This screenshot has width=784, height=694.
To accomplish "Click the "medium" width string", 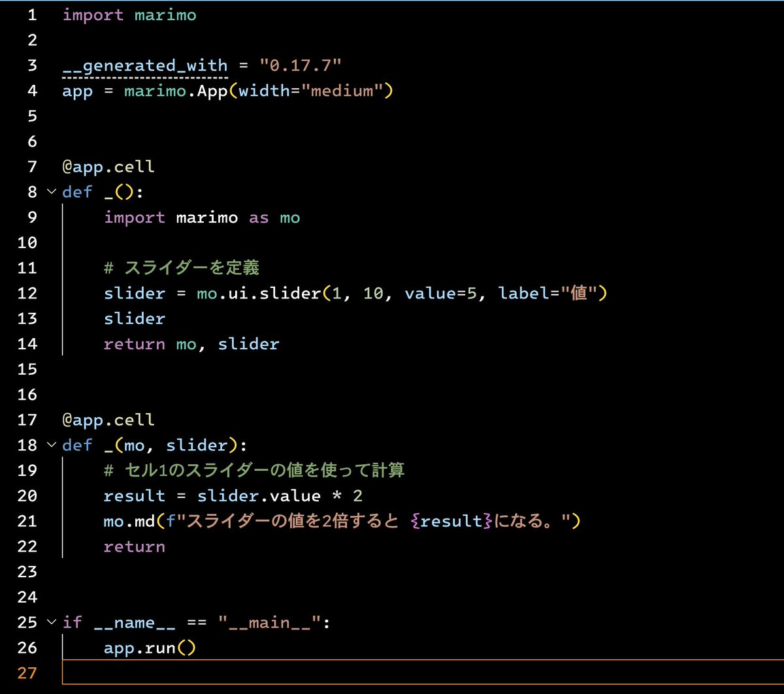I will pos(342,91).
